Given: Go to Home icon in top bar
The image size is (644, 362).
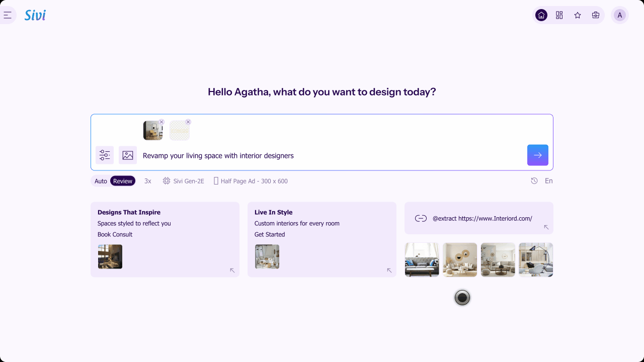Looking at the screenshot, I should pos(541,15).
